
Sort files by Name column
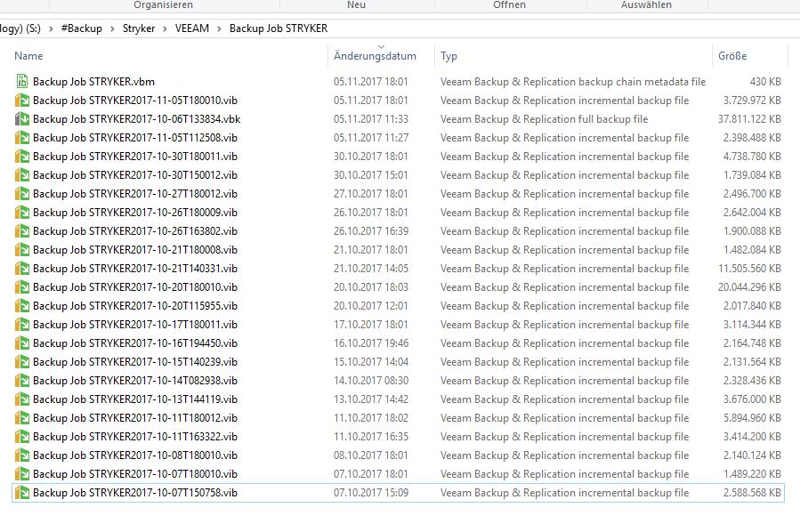[x=28, y=56]
